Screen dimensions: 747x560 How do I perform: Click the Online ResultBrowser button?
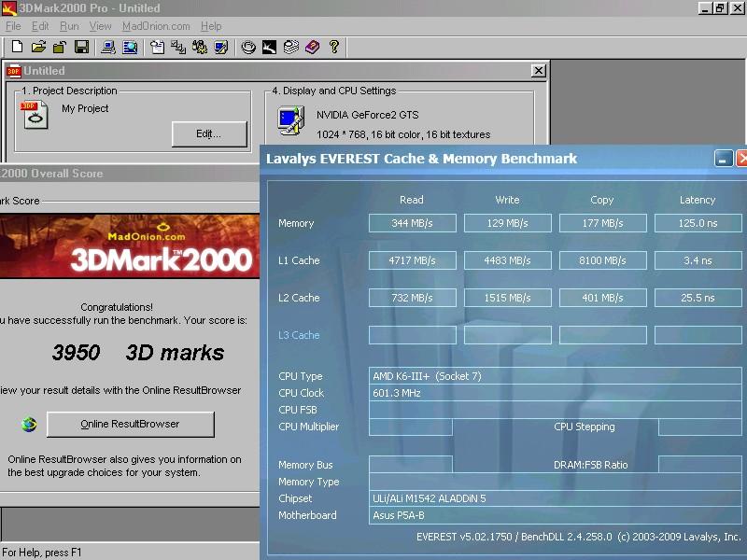point(130,424)
